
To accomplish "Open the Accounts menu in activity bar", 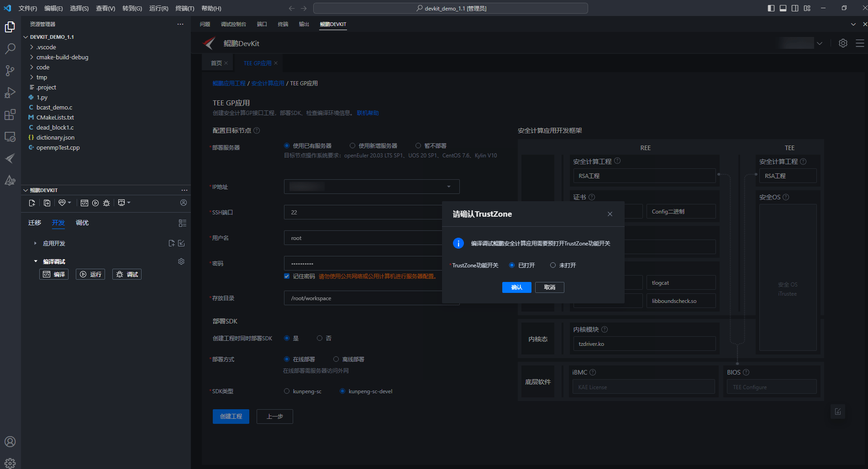I will [10, 442].
